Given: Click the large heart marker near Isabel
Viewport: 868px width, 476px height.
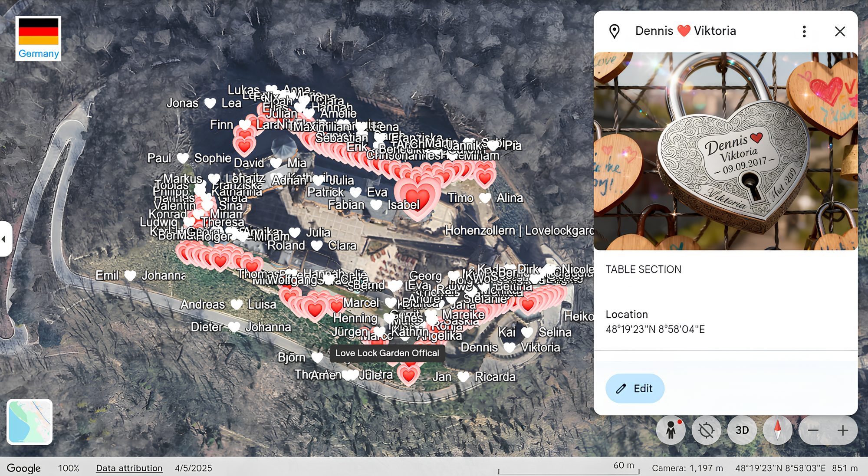Looking at the screenshot, I should pos(418,198).
